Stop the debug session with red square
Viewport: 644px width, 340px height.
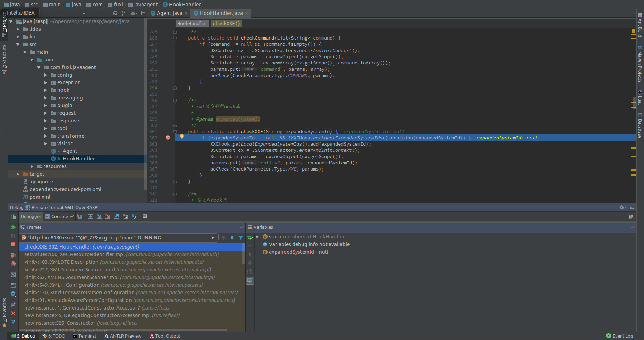pos(13,245)
